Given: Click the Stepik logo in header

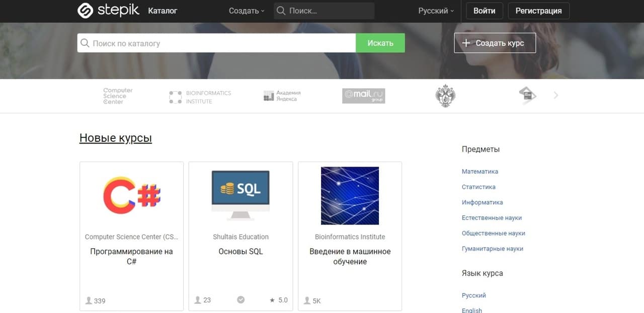Looking at the screenshot, I should 109,11.
